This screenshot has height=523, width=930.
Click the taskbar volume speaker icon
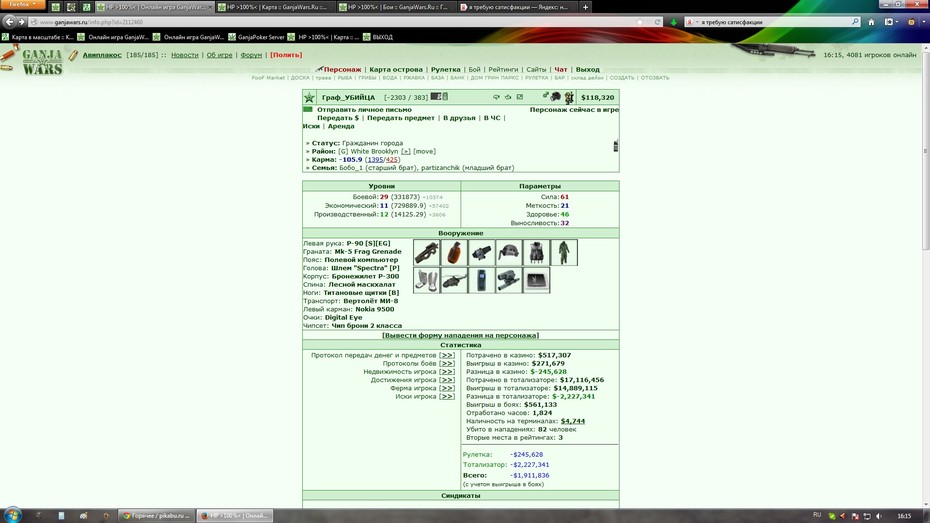[x=878, y=516]
